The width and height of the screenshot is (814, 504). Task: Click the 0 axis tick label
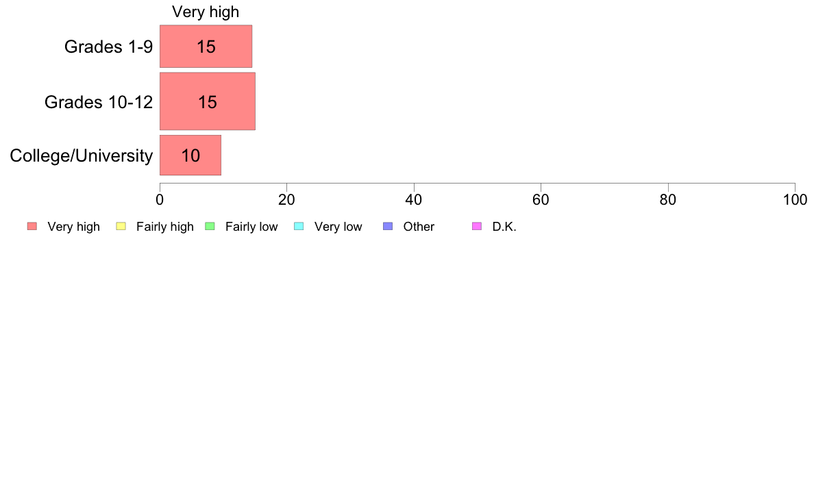click(160, 200)
